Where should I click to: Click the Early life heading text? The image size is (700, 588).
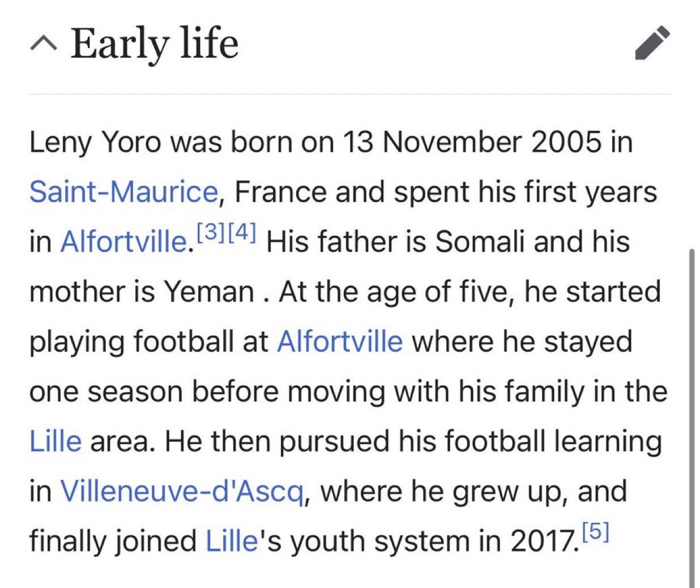[154, 43]
